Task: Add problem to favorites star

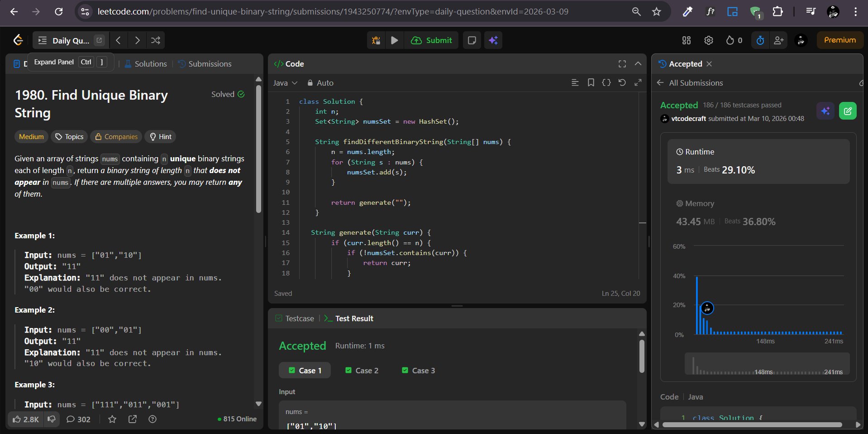Action: pyautogui.click(x=112, y=419)
